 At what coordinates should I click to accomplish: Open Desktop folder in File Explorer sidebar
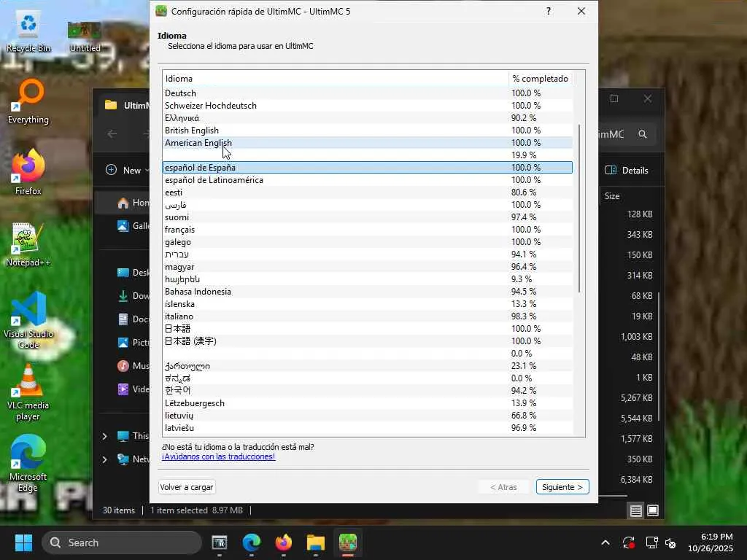[133, 273]
